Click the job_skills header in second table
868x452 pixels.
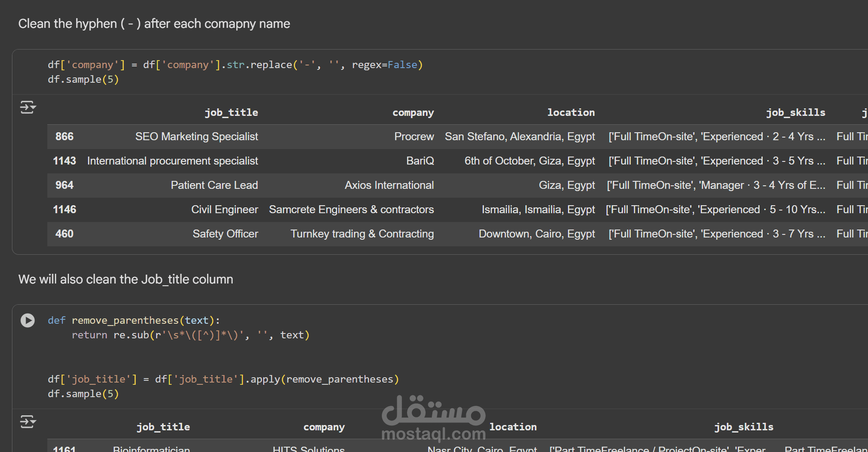pos(744,427)
